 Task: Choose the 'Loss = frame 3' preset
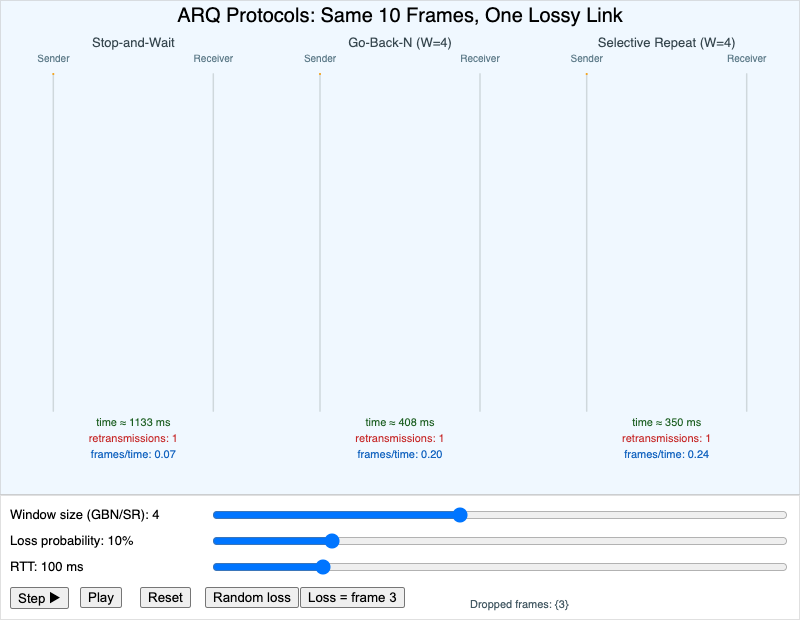(x=352, y=598)
